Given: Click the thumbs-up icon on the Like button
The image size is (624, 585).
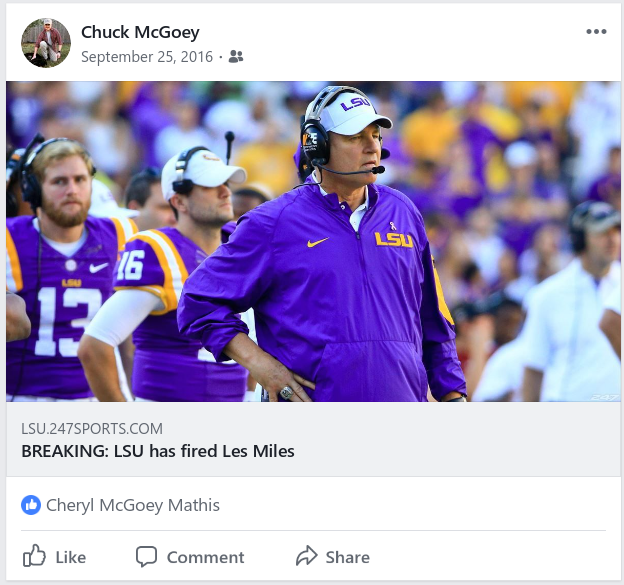Looking at the screenshot, I should (x=34, y=556).
